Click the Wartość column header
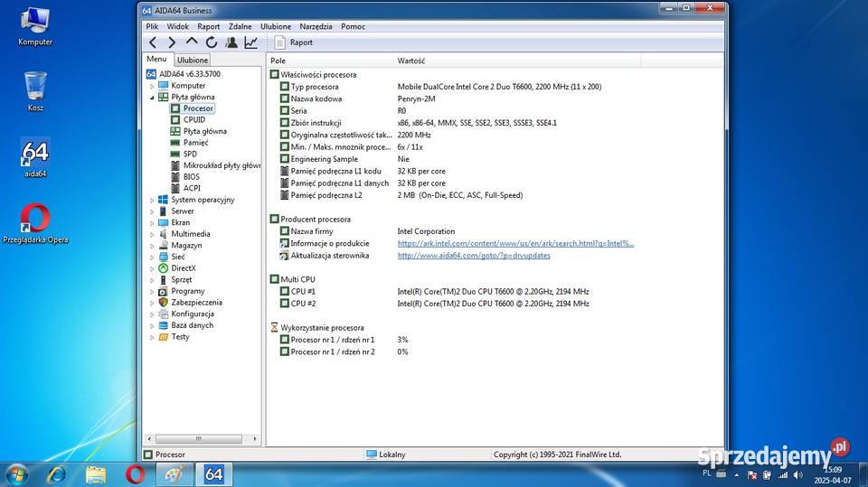This screenshot has height=487, width=868. [517, 61]
